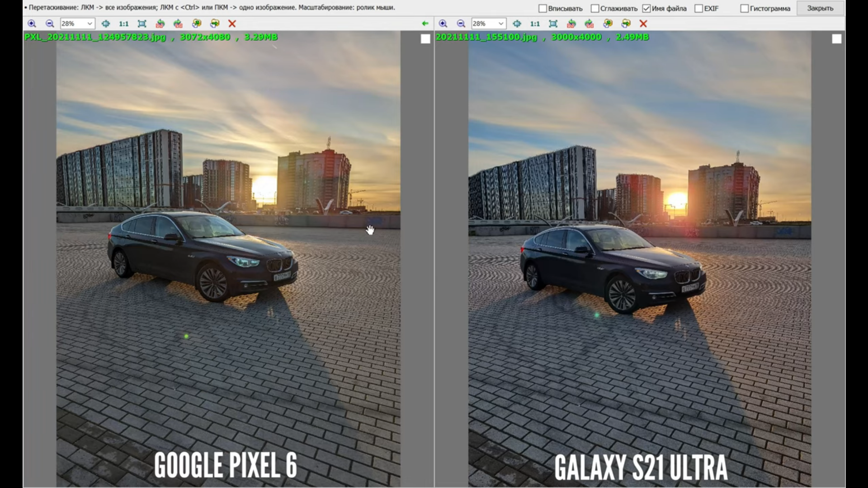Zoom in on the right Galaxy S21 image
Viewport: 868px width, 488px height.
point(443,23)
